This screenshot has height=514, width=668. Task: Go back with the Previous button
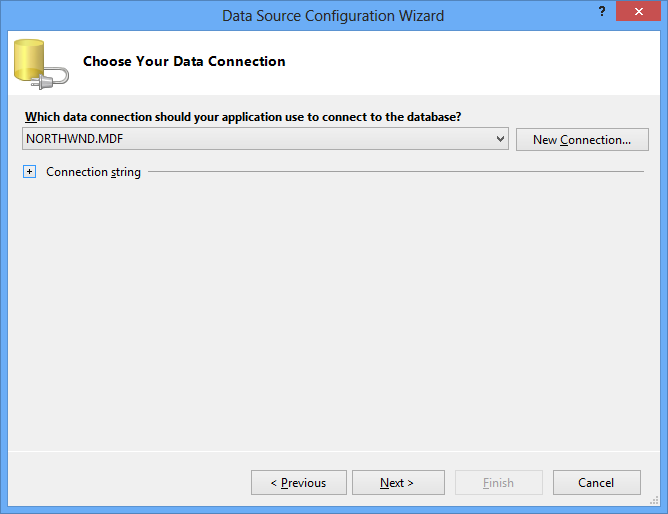[298, 483]
